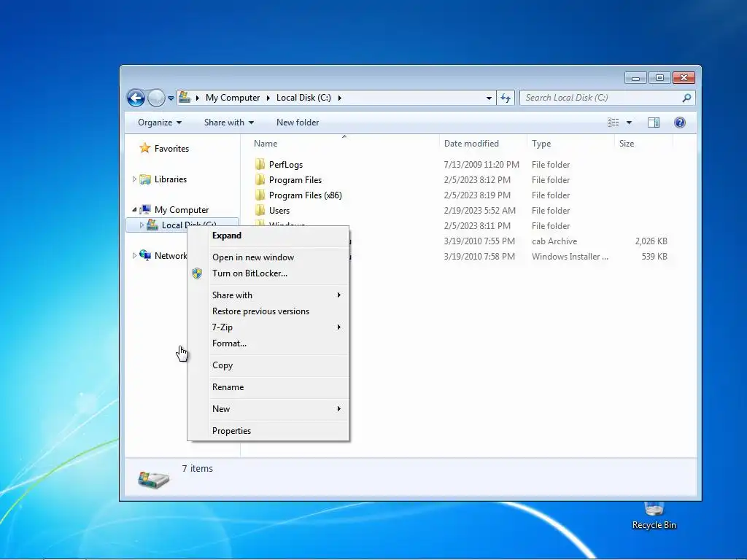Close the Explorer window
Viewport: 747px width, 560px height.
(x=684, y=77)
